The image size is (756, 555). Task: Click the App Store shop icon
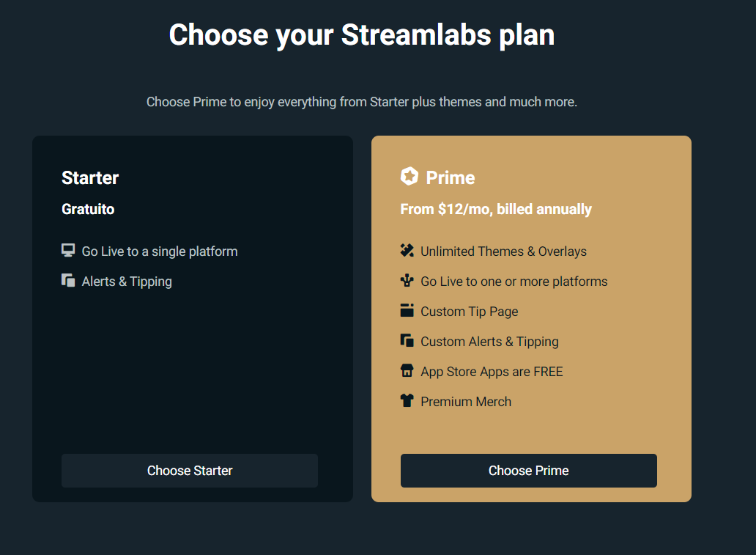coord(407,370)
